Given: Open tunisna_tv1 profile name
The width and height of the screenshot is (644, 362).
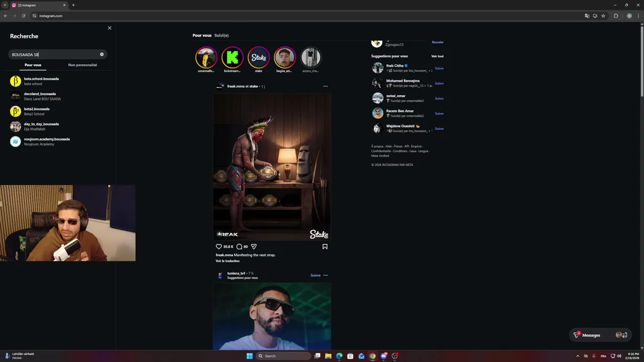Looking at the screenshot, I should [x=236, y=274].
